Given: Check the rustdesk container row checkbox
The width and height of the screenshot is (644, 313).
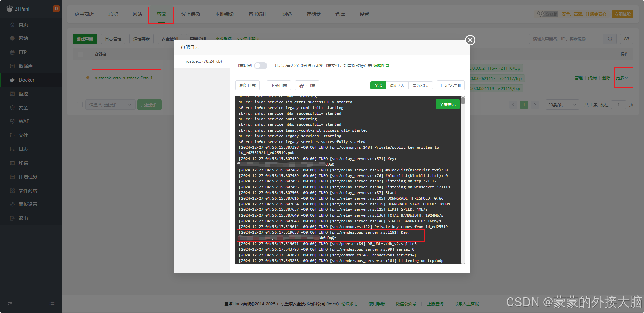Looking at the screenshot, I should click(x=80, y=78).
